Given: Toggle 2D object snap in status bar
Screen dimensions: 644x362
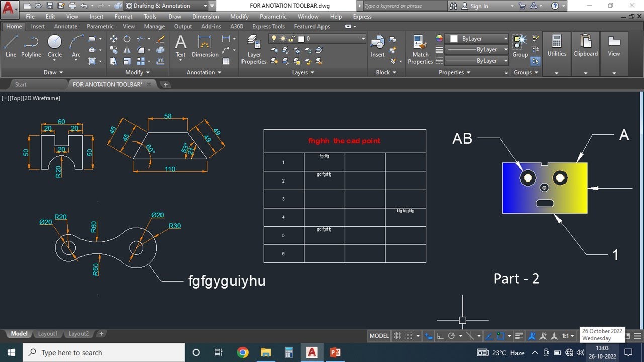Looking at the screenshot, I should (x=501, y=336).
